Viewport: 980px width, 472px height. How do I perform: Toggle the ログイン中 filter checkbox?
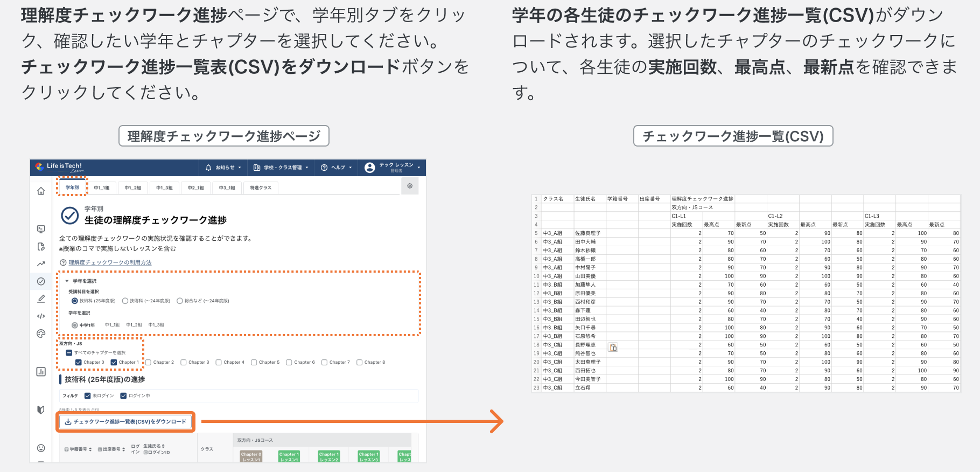click(x=123, y=396)
